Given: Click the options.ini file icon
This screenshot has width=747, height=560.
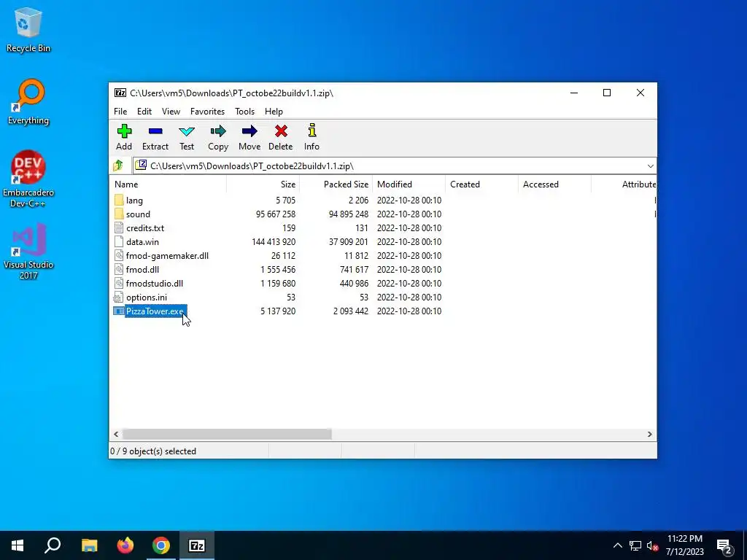Looking at the screenshot, I should (x=118, y=297).
